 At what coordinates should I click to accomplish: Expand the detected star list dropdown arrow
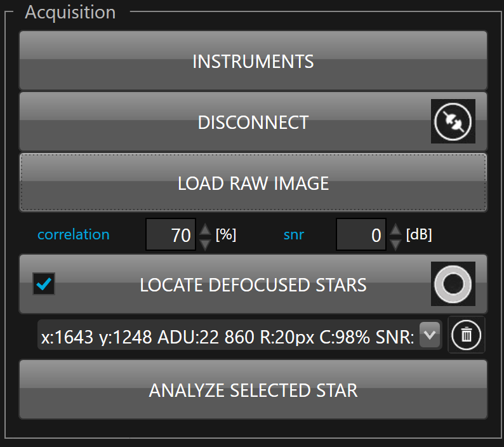(430, 335)
